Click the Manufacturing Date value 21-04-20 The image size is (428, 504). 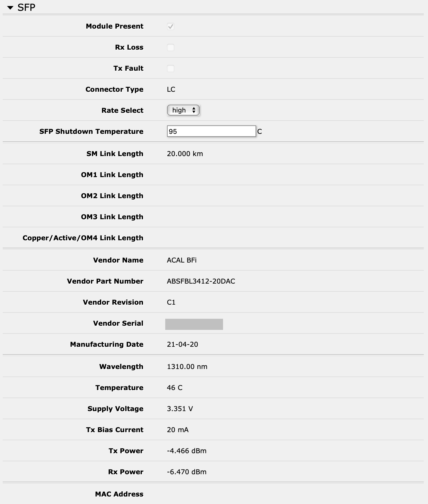183,345
